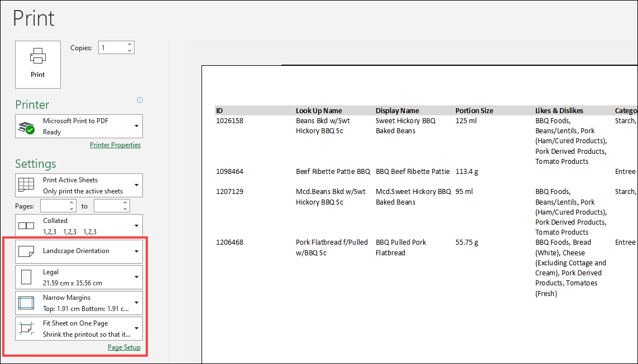Click the Copies input field
638x364 pixels.
click(112, 48)
